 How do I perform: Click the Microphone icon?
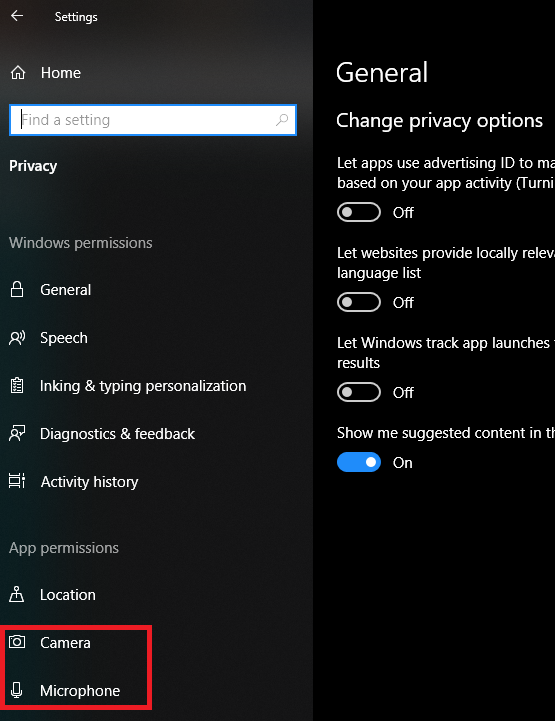[17, 690]
